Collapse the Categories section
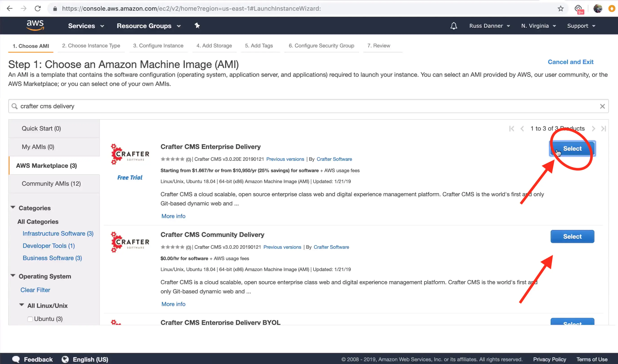 click(13, 207)
